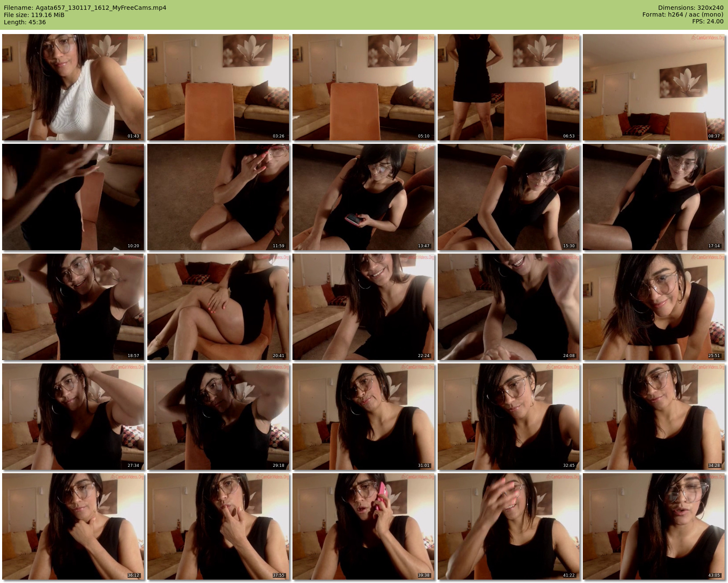Screen dimensions: 728x583
Task: Select the thumbnail stamped 18:57
Action: (x=73, y=307)
